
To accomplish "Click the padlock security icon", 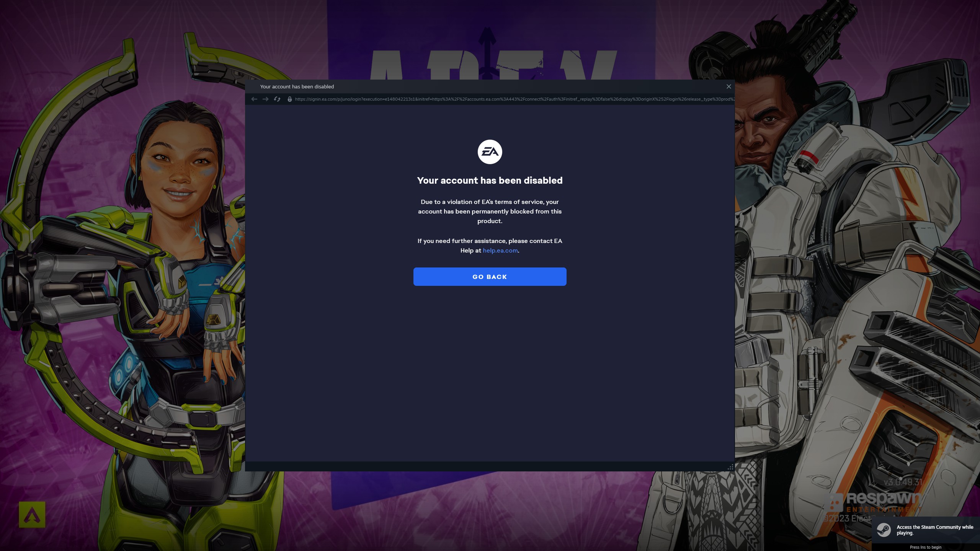I will click(x=290, y=99).
